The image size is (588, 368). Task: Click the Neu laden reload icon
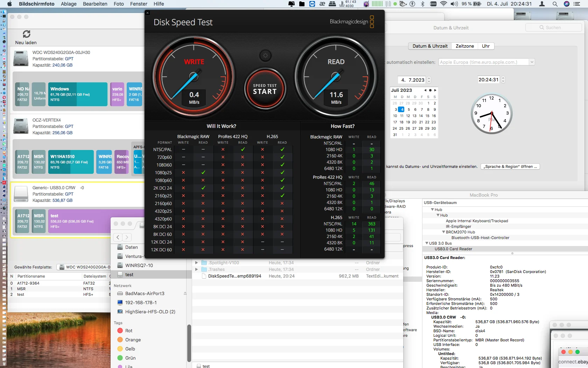pyautogui.click(x=27, y=34)
